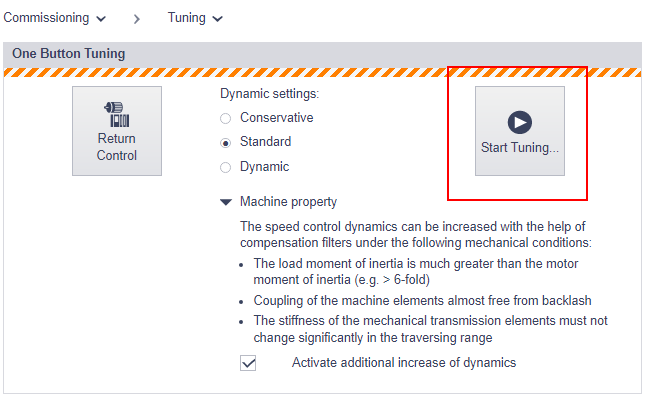Click the Standard label text
This screenshot has height=412, width=653.
click(265, 142)
